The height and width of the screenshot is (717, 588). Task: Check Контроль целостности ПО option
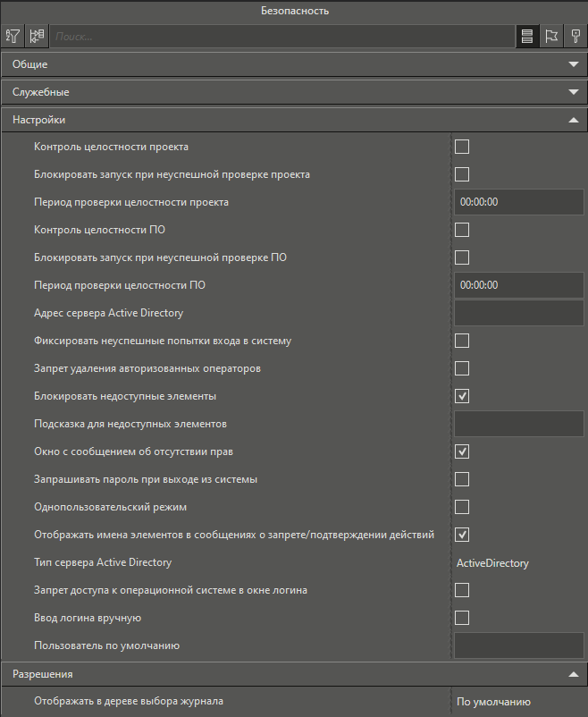[462, 230]
